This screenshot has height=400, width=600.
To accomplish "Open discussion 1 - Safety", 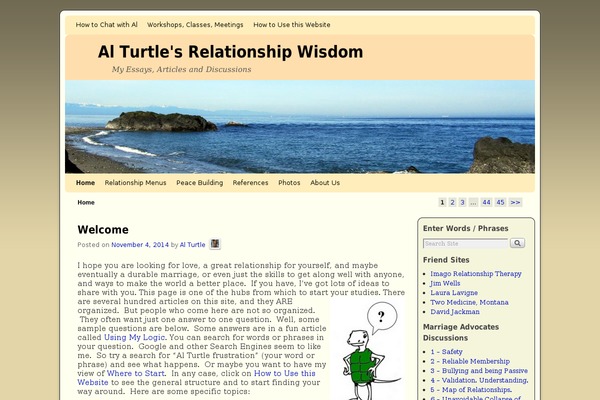I will click(447, 352).
